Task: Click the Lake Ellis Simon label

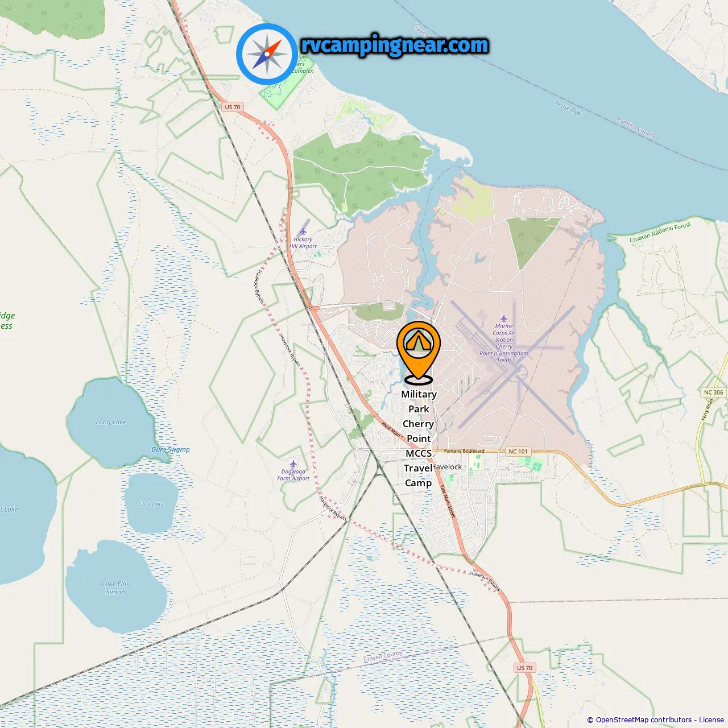Action: (x=115, y=588)
